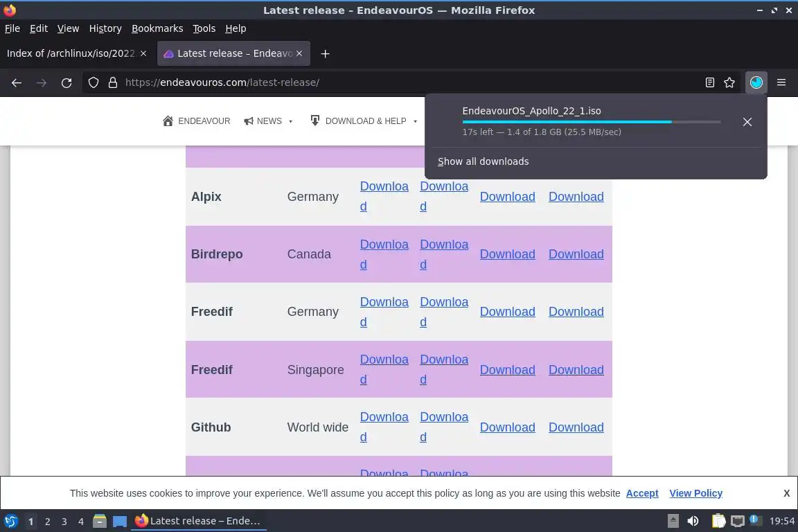The image size is (798, 532).
Task: Switch to workspace 2
Action: [47, 522]
